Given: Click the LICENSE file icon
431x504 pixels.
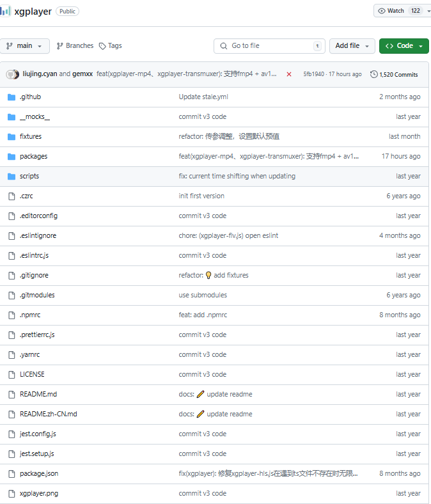Looking at the screenshot, I should (x=12, y=375).
